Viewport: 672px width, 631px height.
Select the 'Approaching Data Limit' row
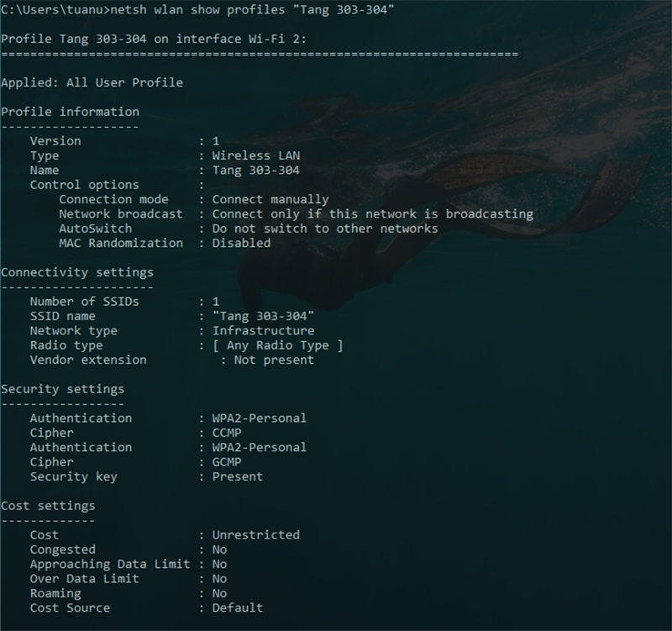pyautogui.click(x=129, y=564)
